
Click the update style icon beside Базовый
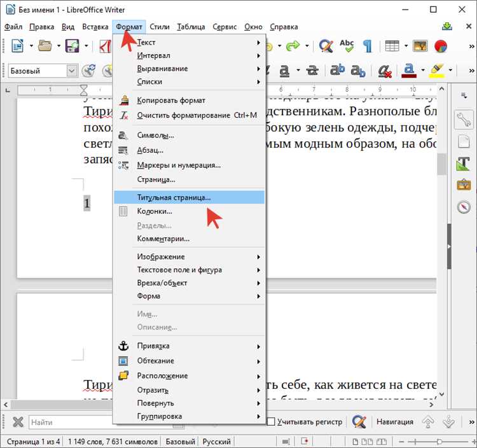coord(88,71)
